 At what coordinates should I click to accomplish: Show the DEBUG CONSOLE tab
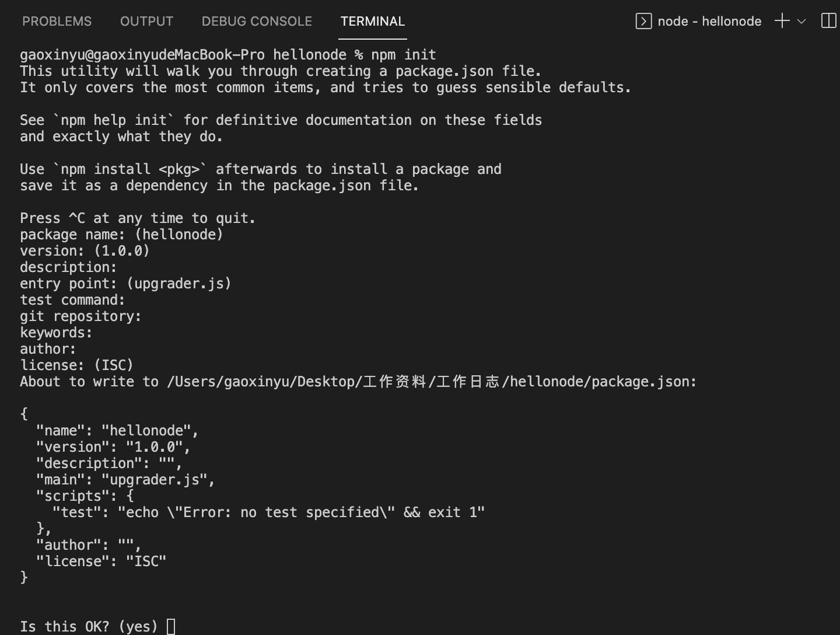click(x=257, y=22)
